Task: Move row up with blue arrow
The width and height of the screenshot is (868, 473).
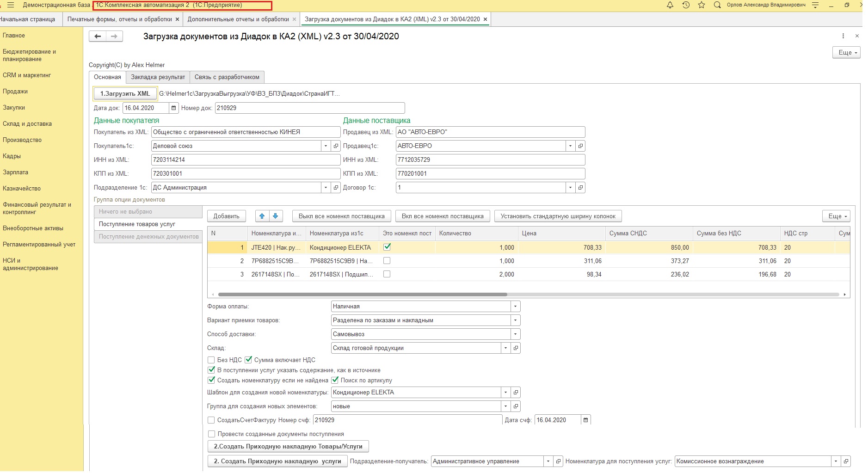Action: (262, 216)
